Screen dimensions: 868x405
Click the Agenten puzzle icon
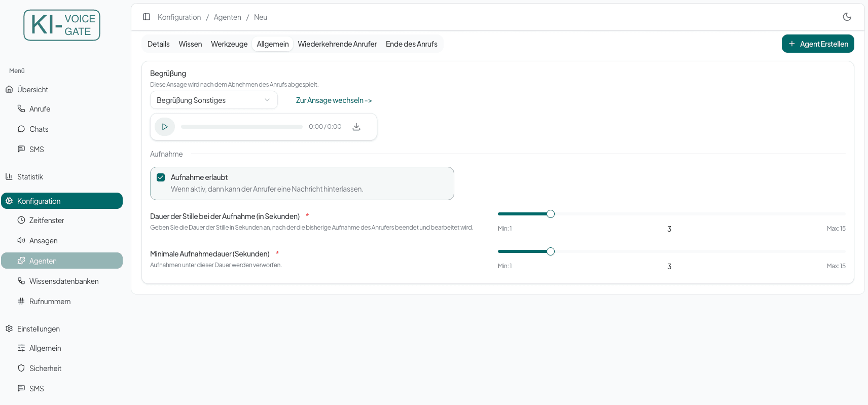tap(21, 261)
